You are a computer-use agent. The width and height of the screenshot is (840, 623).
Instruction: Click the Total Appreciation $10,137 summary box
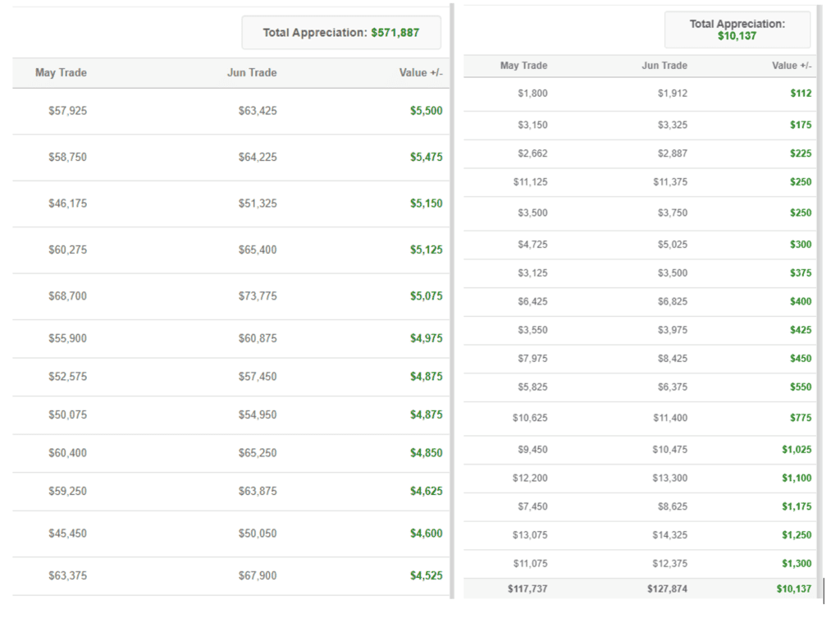(737, 30)
